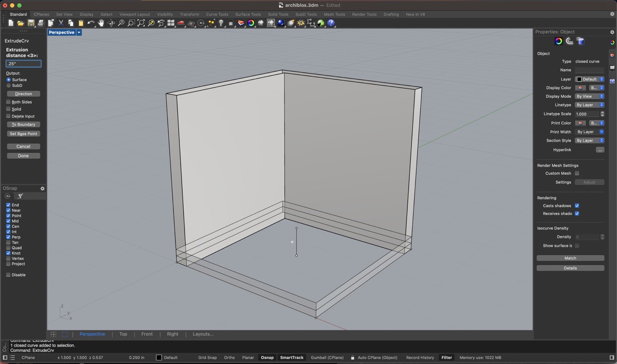Click the Cut scissors icon
Viewport: 617px width, 364px height.
point(61,23)
